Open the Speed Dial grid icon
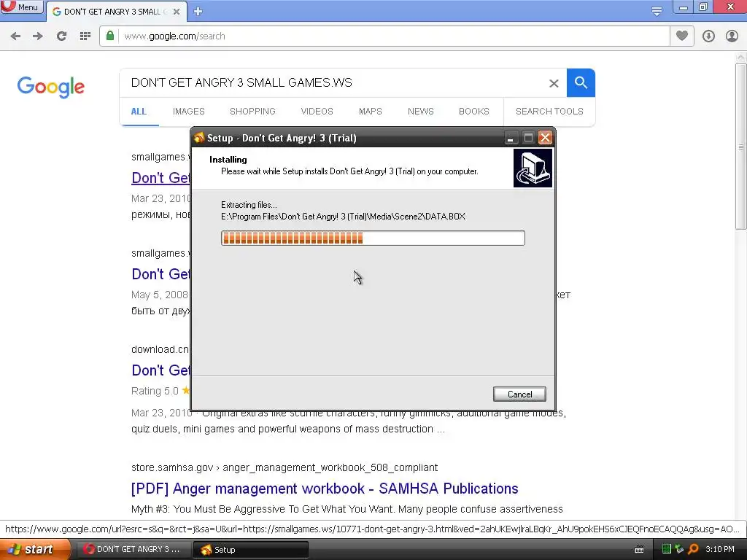 point(85,36)
